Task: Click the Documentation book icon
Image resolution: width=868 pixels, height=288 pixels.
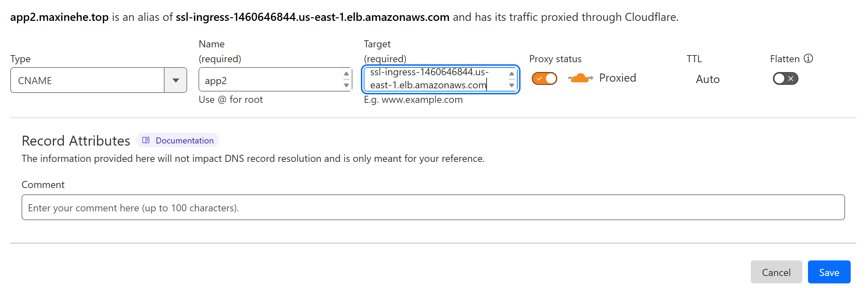Action: 146,140
